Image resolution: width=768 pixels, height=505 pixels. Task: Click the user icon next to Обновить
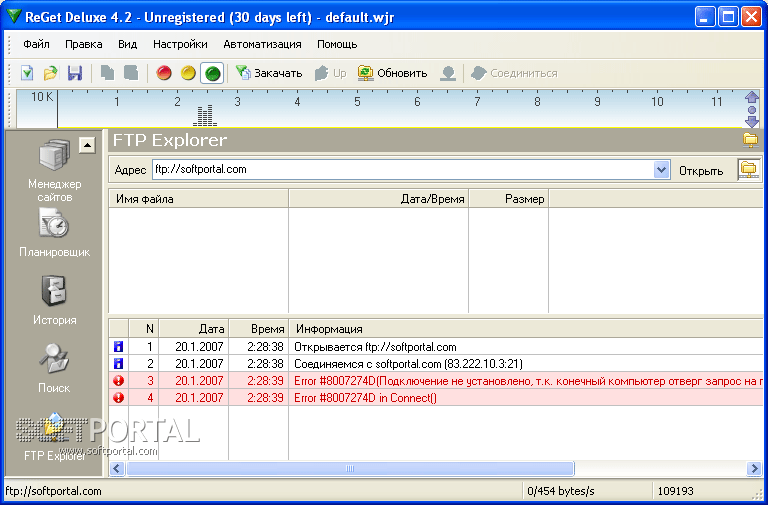[x=448, y=73]
